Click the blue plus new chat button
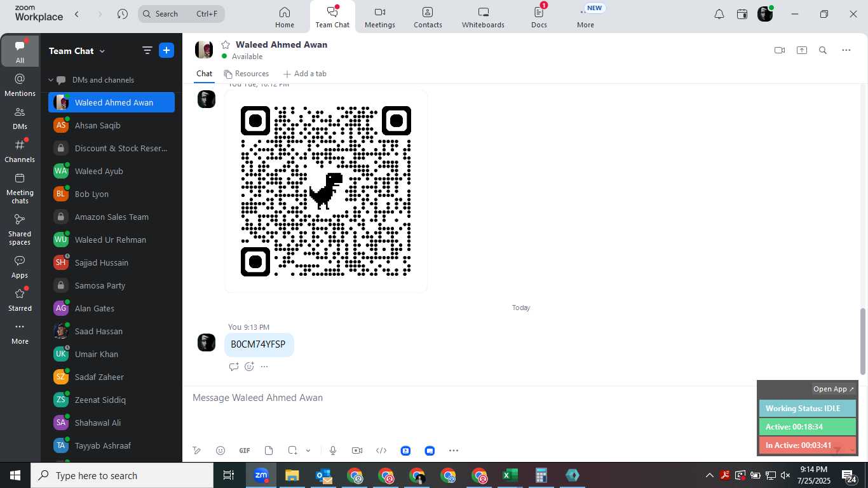The image size is (868, 488). 166,51
